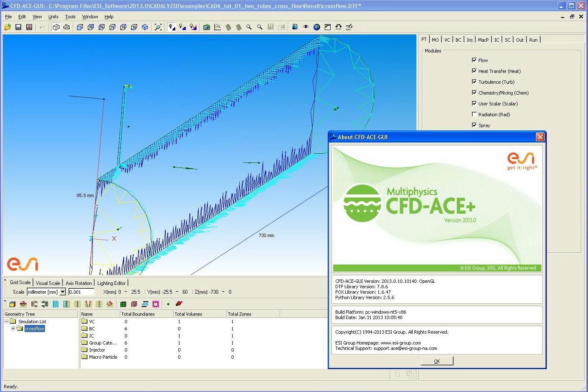Uncheck the Spray module checkbox

474,125
